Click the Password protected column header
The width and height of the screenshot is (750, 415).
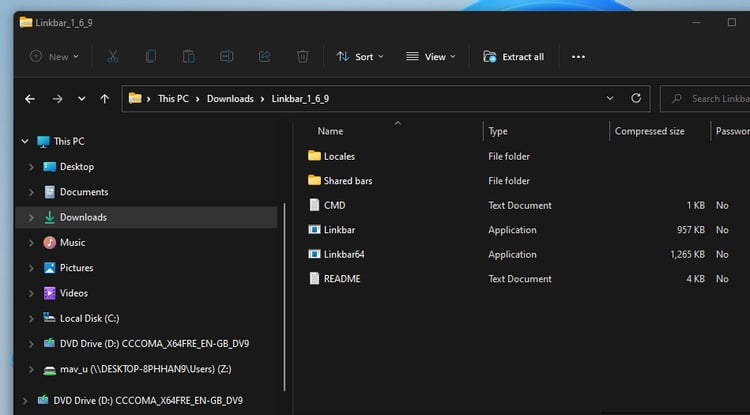pyautogui.click(x=732, y=131)
